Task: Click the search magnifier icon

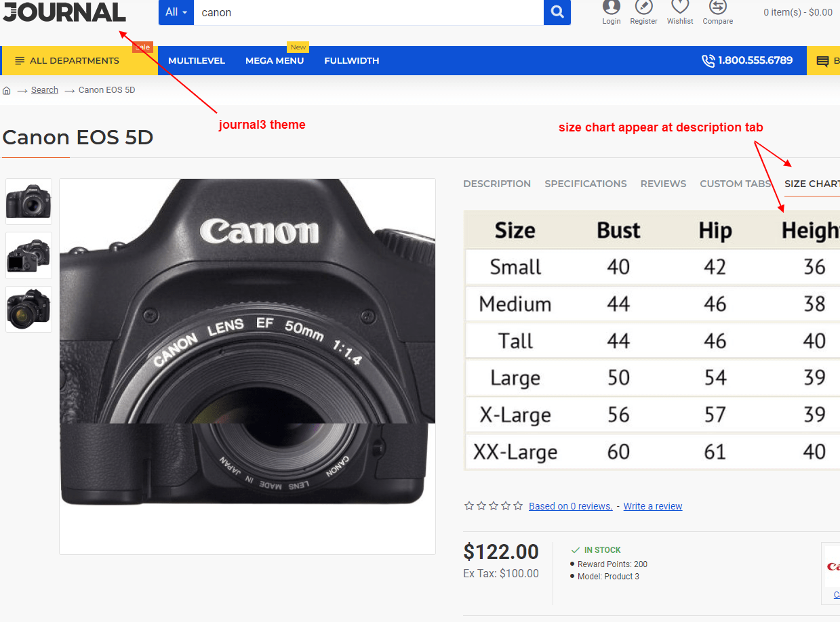Action: pyautogui.click(x=556, y=12)
